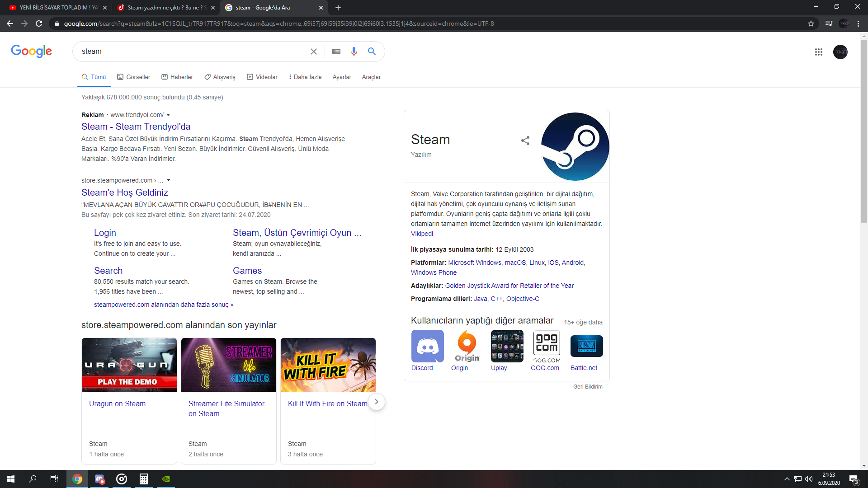Screen dimensions: 868x488
Task: Open the volume control in system tray
Action: coord(809,479)
